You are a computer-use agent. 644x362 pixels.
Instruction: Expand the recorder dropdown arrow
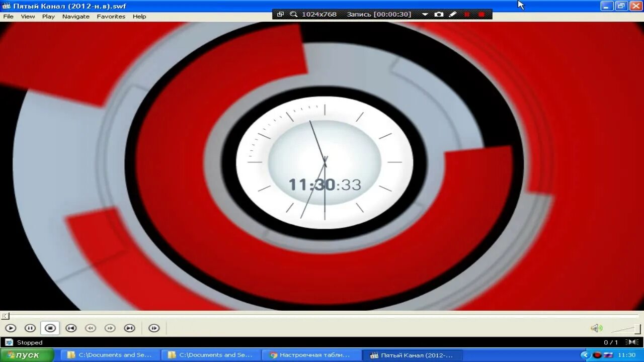(x=425, y=15)
